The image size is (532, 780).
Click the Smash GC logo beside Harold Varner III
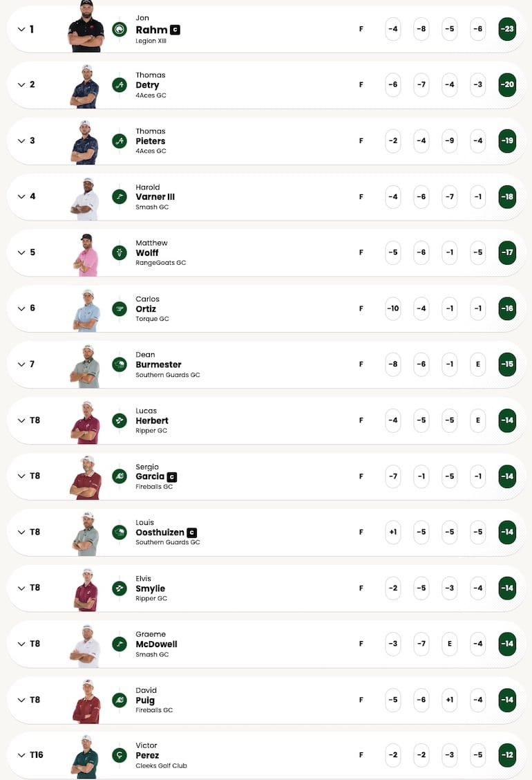(120, 196)
